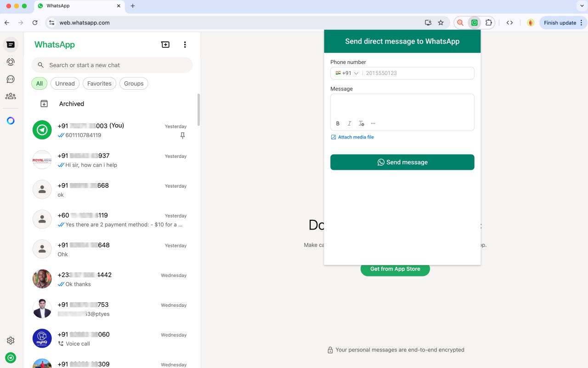Open the Meta AI circle icon
Viewport: 588px width, 368px height.
pos(11,121)
